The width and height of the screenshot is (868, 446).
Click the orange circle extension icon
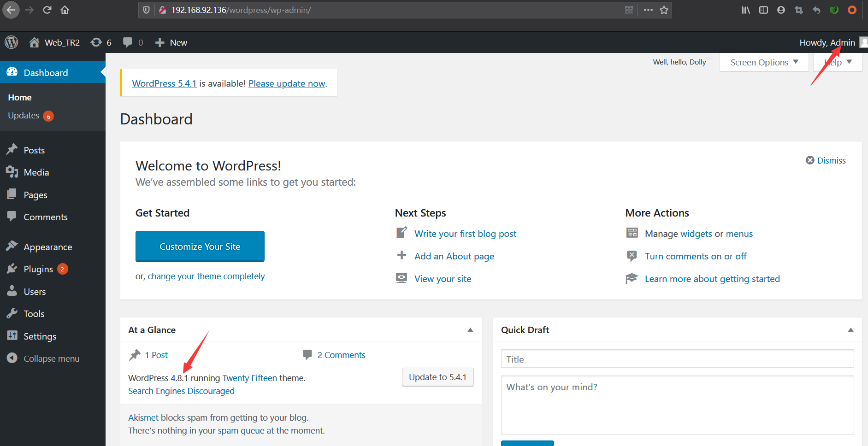click(x=852, y=10)
